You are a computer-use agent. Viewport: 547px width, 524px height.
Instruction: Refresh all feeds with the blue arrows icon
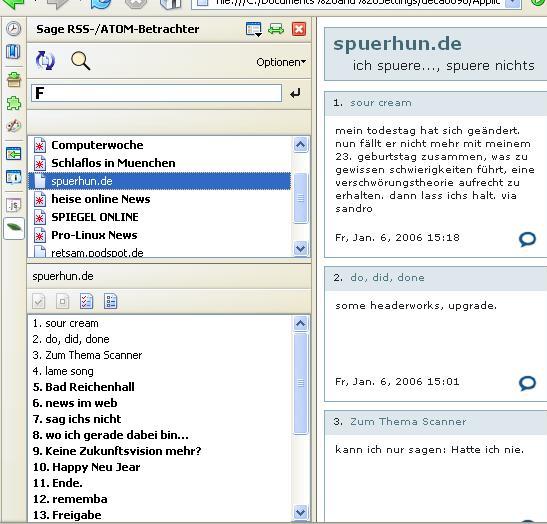(x=45, y=61)
